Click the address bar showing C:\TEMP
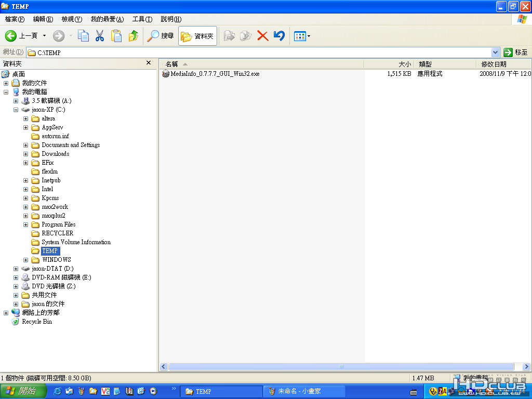 coord(259,52)
